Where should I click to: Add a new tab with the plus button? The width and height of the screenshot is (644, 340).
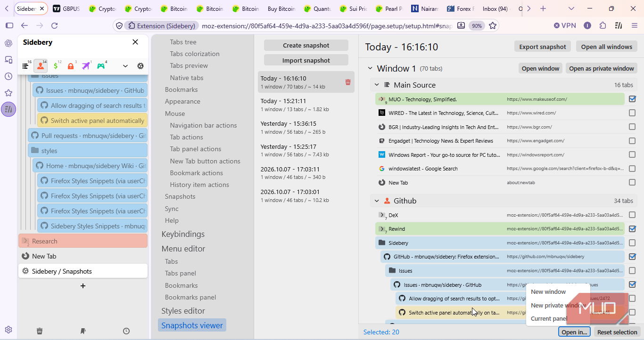pos(83,286)
